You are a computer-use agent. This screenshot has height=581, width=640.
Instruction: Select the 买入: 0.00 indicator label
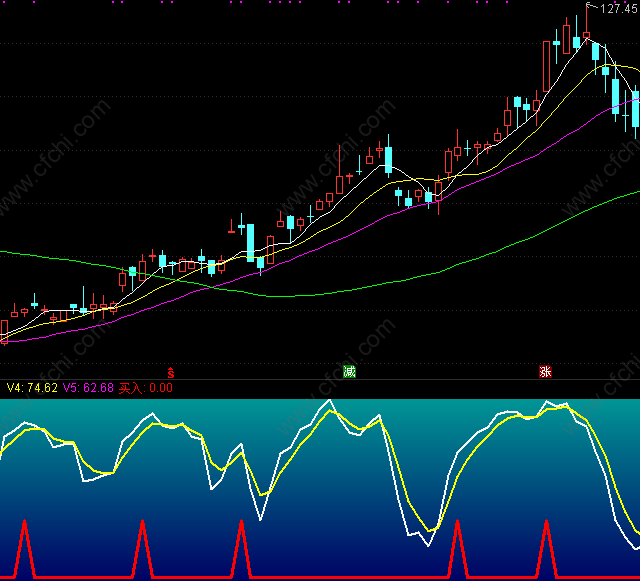[146, 388]
